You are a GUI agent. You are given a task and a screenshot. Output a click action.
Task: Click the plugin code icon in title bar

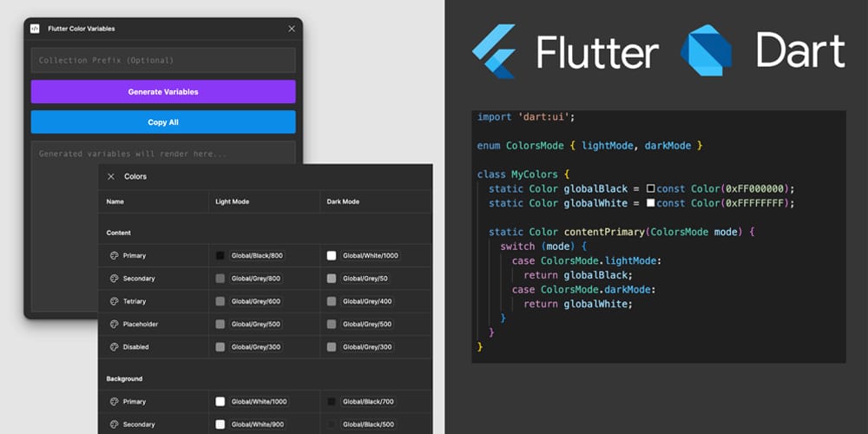(35, 29)
